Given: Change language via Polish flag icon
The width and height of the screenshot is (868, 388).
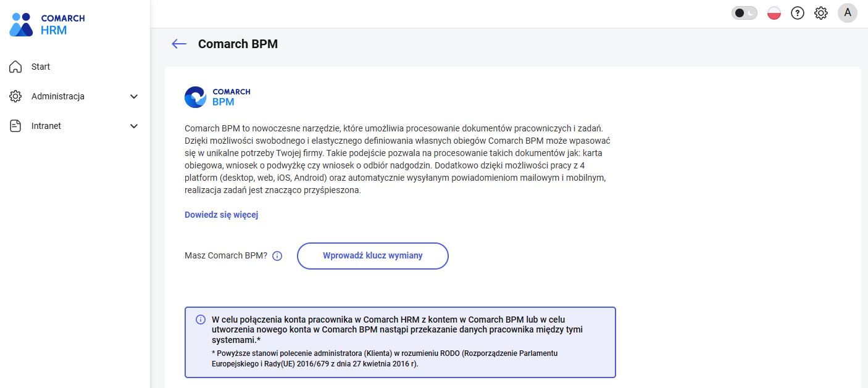Looking at the screenshot, I should (774, 13).
